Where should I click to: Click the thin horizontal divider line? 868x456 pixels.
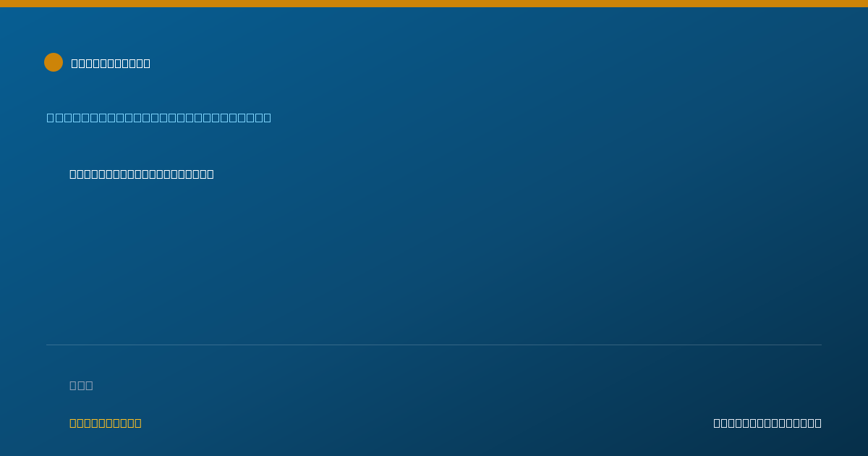click(x=434, y=345)
